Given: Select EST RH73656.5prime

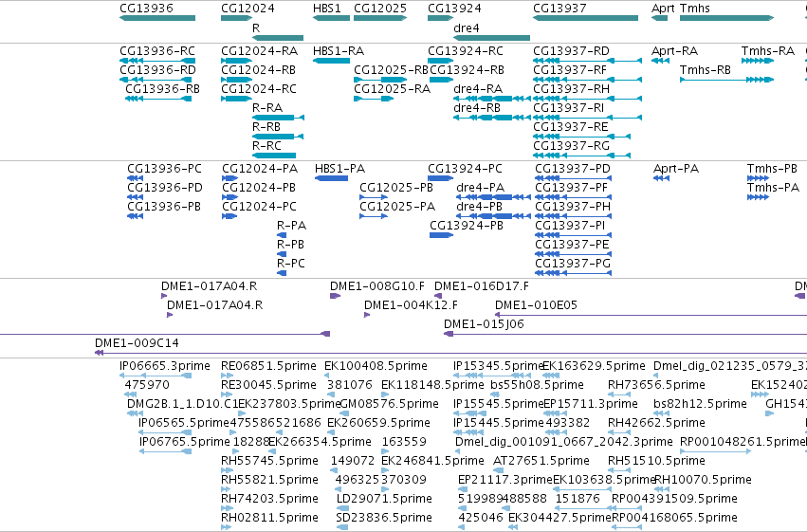Looking at the screenshot, I should (x=619, y=394).
